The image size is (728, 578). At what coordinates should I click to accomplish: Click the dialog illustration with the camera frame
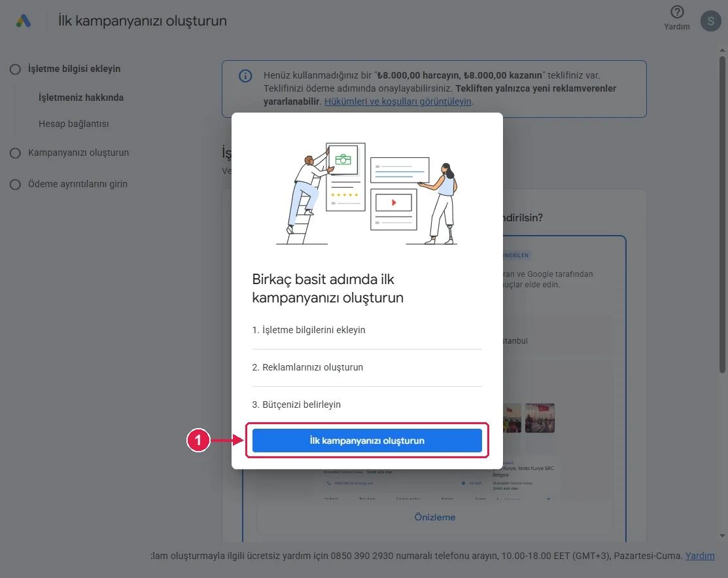367,193
